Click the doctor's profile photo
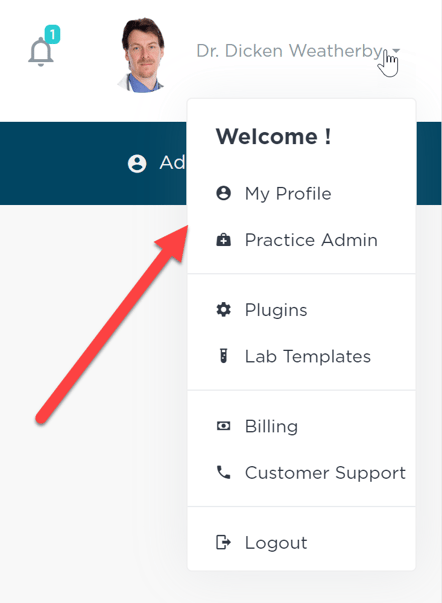The width and height of the screenshot is (442, 603). (x=142, y=55)
